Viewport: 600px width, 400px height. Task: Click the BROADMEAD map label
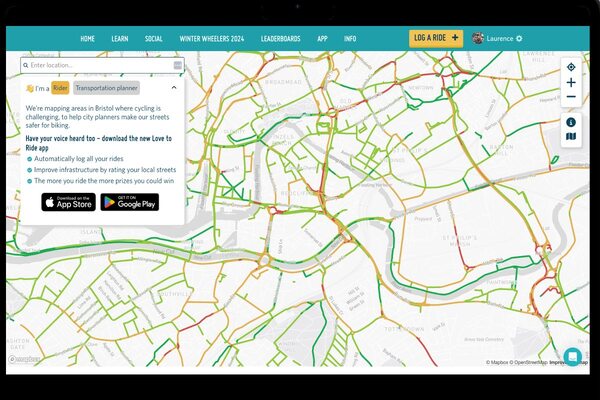(x=284, y=82)
